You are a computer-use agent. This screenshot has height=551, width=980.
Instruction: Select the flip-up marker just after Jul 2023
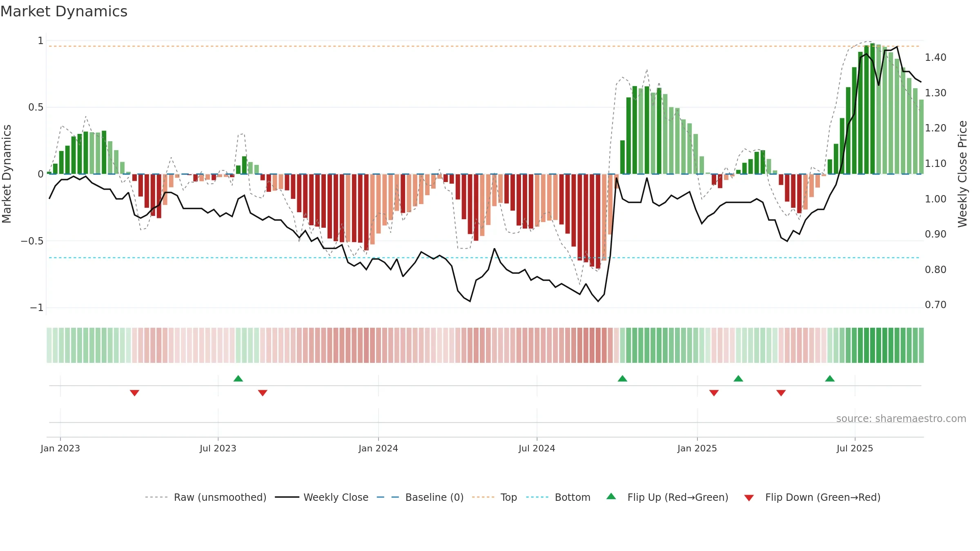point(238,378)
